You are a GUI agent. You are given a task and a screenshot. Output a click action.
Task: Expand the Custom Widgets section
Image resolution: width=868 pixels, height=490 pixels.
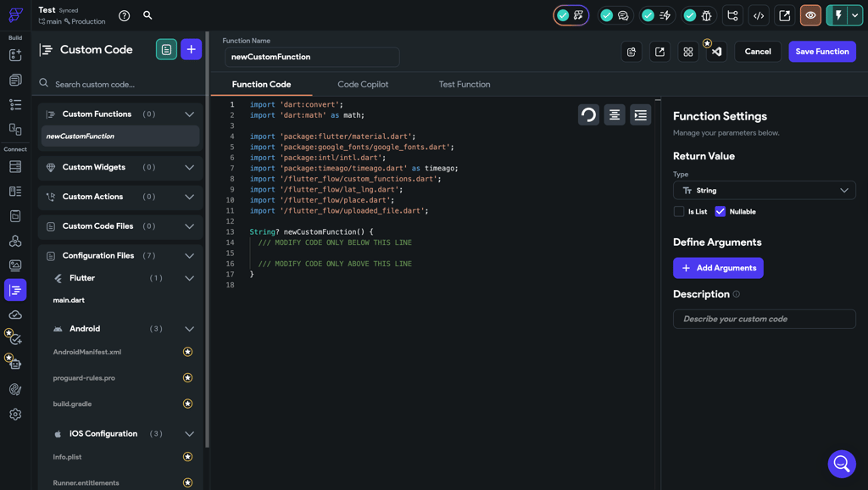coord(189,167)
